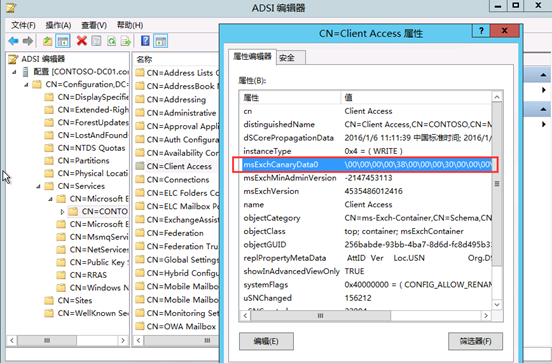Click the attribute list horizontal scrollbar thumb
Image resolution: width=552 pixels, height=363 pixels.
[320, 315]
